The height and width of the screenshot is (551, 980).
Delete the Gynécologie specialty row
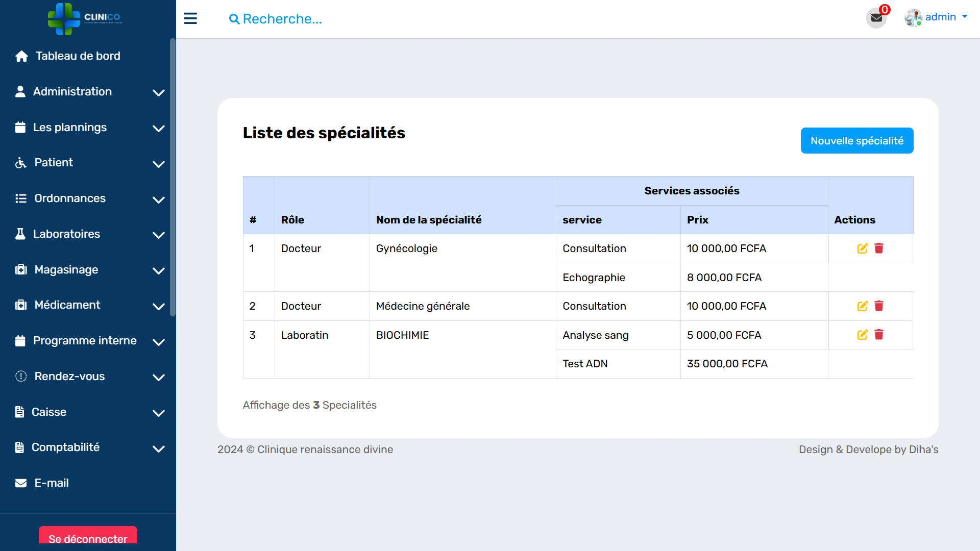879,248
